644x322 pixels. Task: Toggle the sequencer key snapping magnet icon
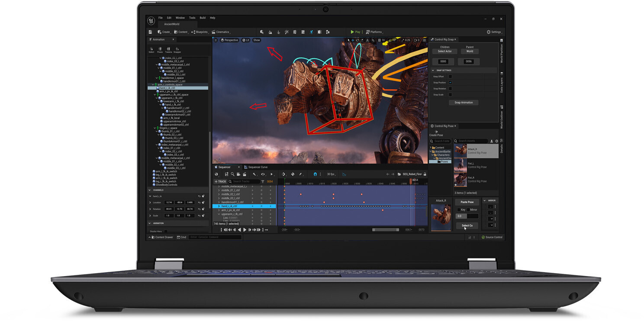(315, 174)
